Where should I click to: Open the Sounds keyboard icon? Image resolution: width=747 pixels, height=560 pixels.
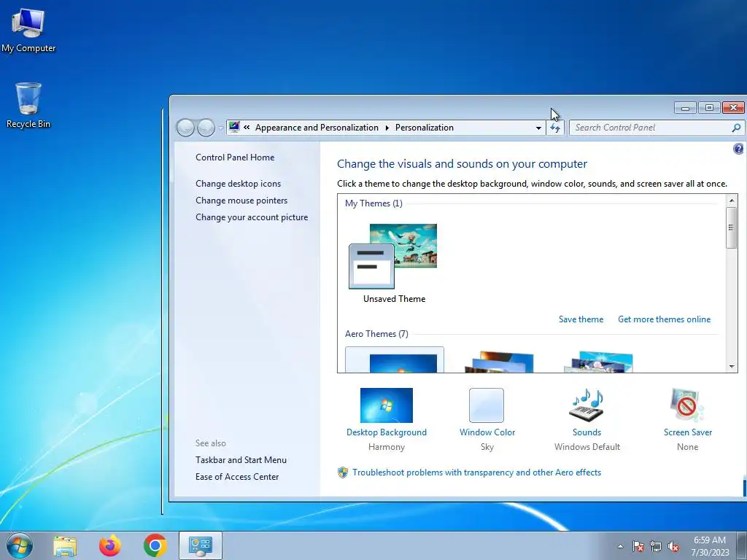[587, 405]
